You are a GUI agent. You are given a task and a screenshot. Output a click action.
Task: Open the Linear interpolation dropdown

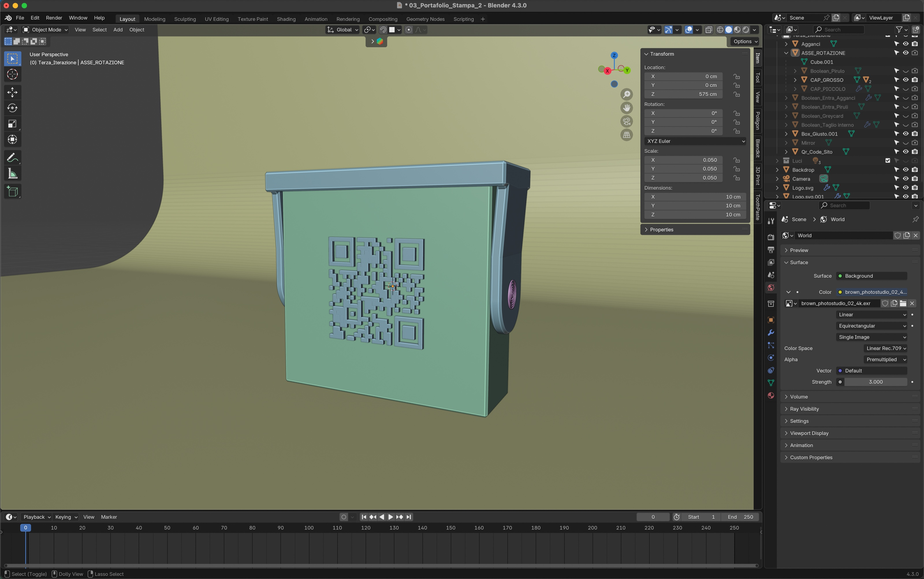pyautogui.click(x=871, y=314)
